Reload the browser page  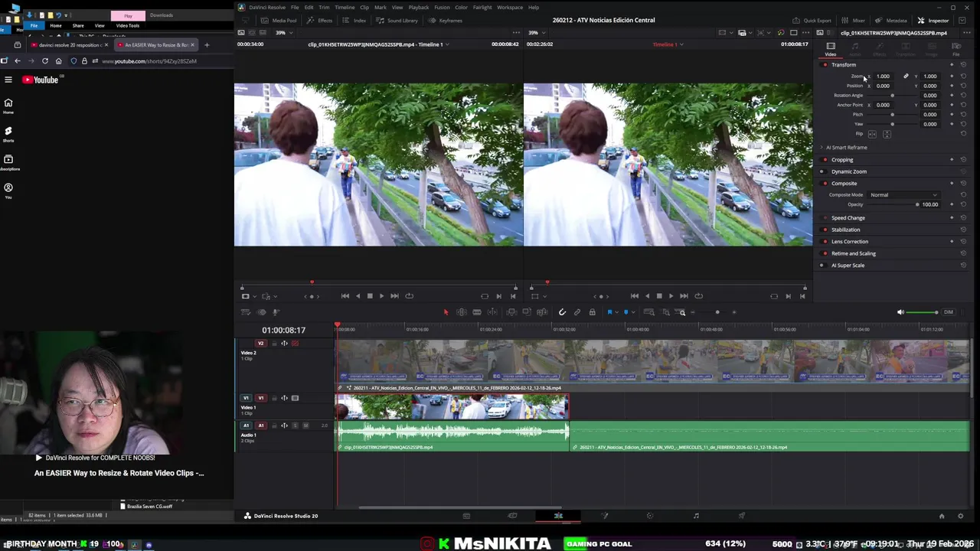coord(45,61)
